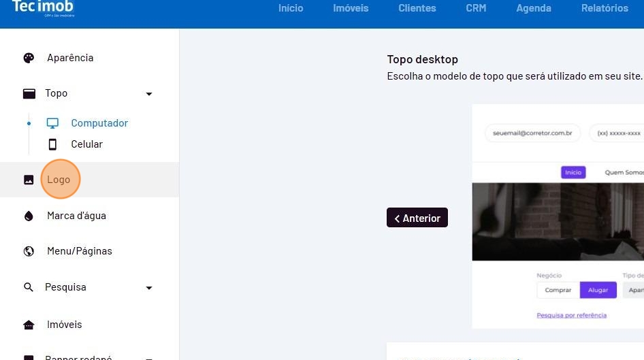
Task: Click the Topo card icon in sidebar
Action: pos(29,94)
